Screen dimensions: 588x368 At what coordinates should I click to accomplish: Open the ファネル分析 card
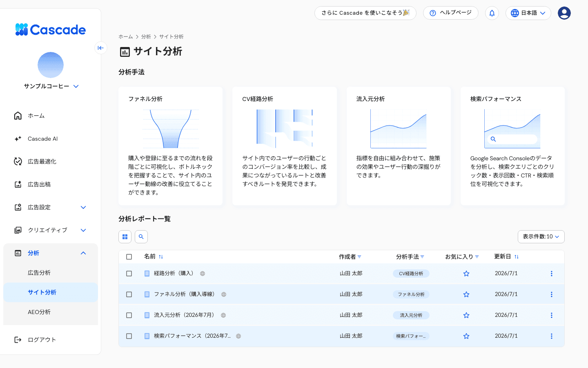click(x=171, y=146)
